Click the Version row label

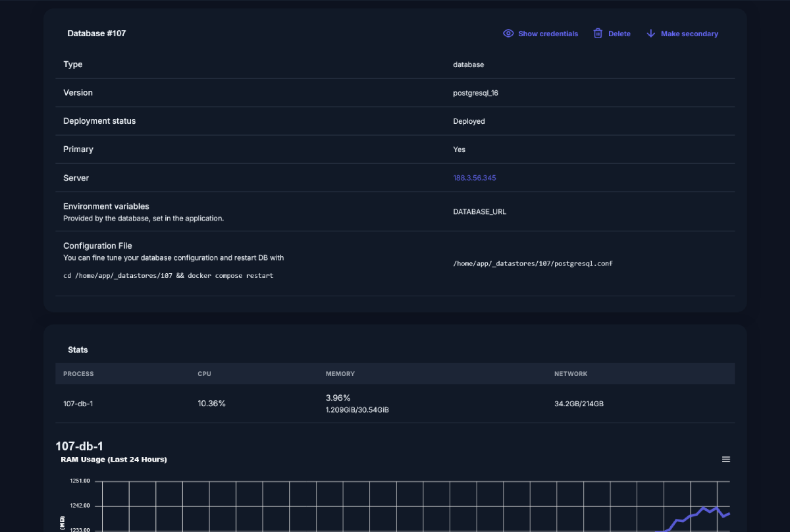(x=78, y=93)
